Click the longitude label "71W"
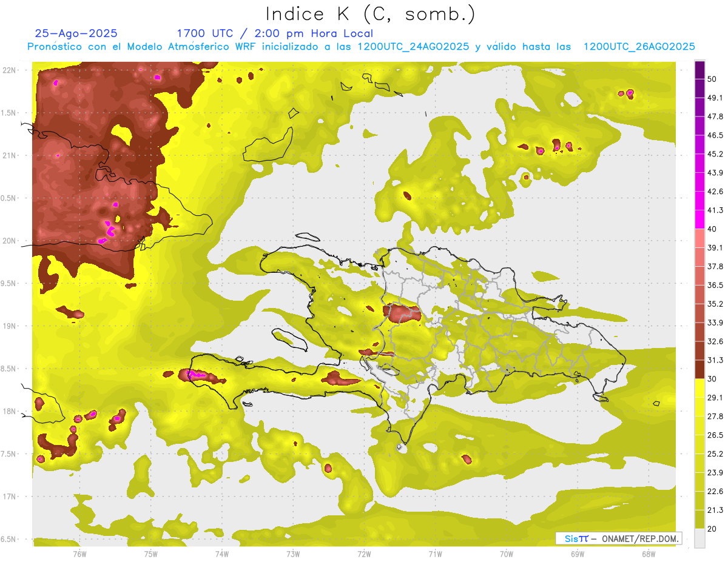 [x=435, y=554]
